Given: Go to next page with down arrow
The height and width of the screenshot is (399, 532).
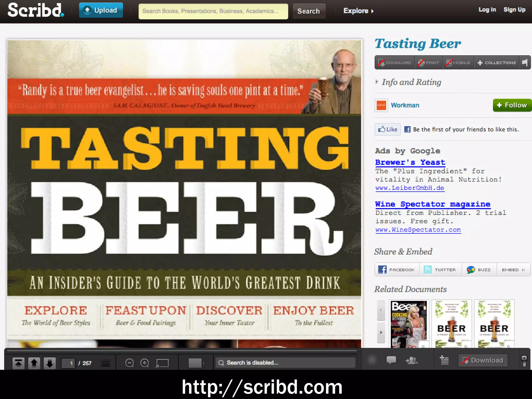Looking at the screenshot, I should point(50,363).
